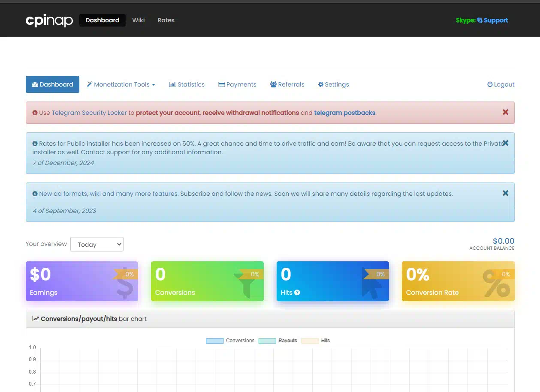Viewport: 540px width, 392px height.
Task: Click the 'ACCOUNT BALANCE' label
Action: (492, 248)
